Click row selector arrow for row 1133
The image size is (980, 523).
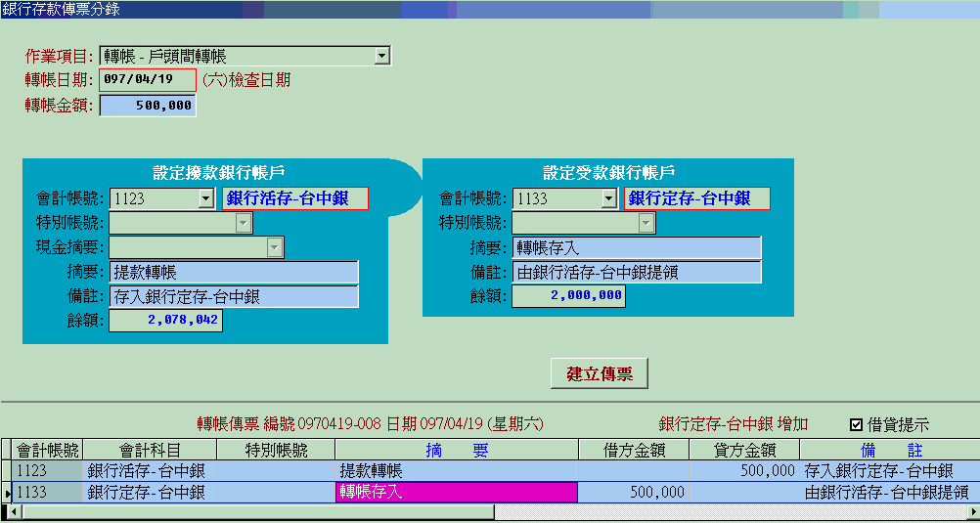point(6,493)
